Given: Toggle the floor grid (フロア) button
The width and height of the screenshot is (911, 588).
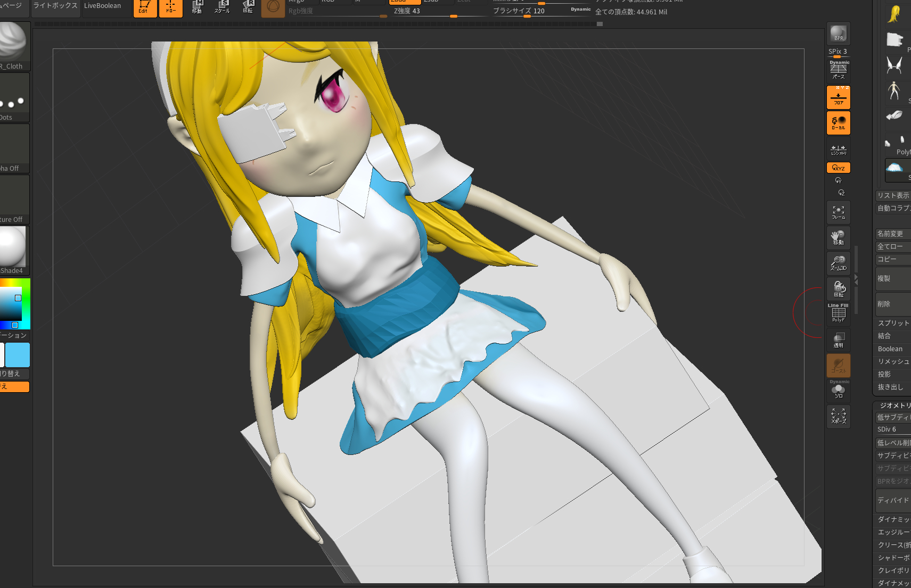Looking at the screenshot, I should tap(839, 98).
